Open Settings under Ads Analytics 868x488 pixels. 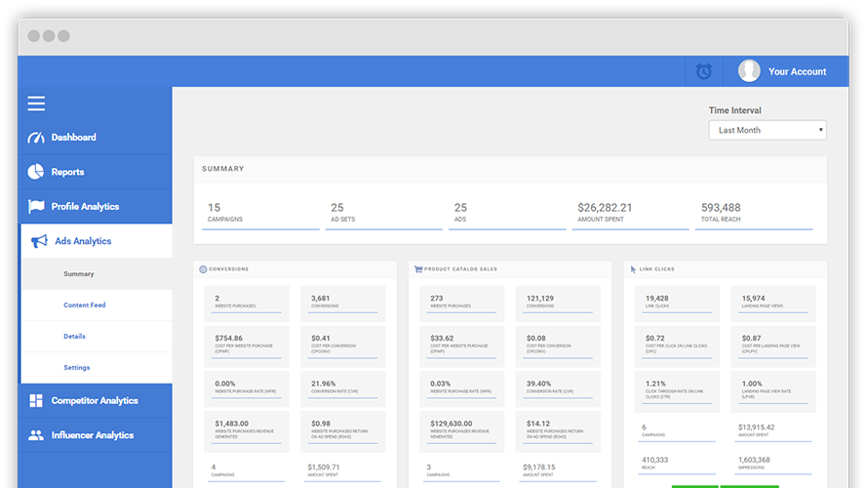(x=76, y=367)
